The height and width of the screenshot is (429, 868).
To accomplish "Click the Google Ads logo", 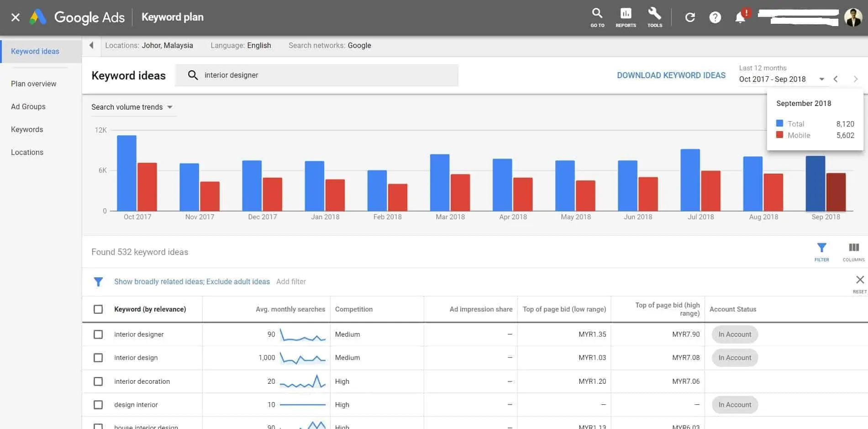I will 77,17.
